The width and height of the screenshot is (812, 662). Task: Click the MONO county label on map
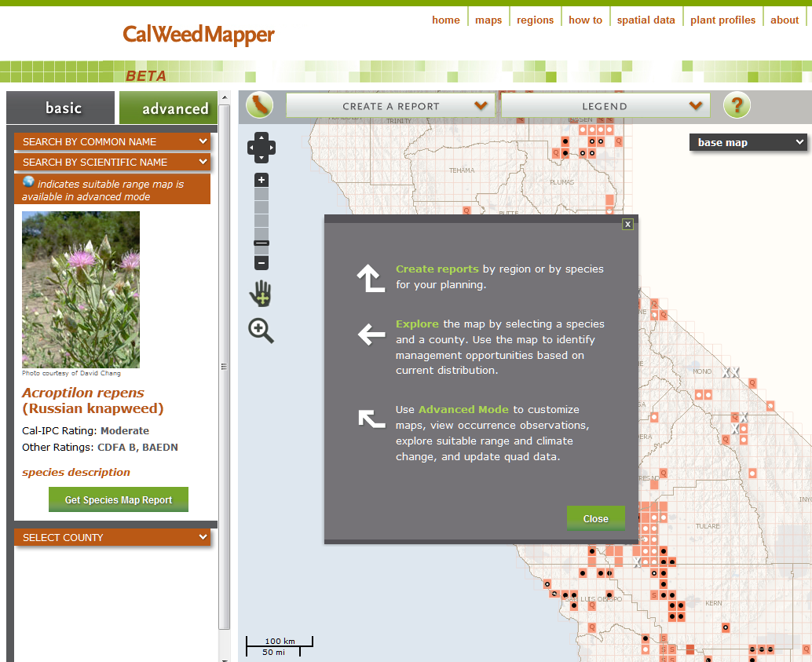click(702, 371)
